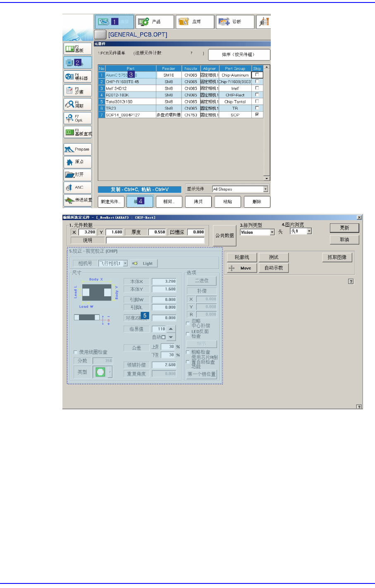The height and width of the screenshot is (588, 375).
Task: Click the 厚度 thickness field 0.550
Action: 157,232
